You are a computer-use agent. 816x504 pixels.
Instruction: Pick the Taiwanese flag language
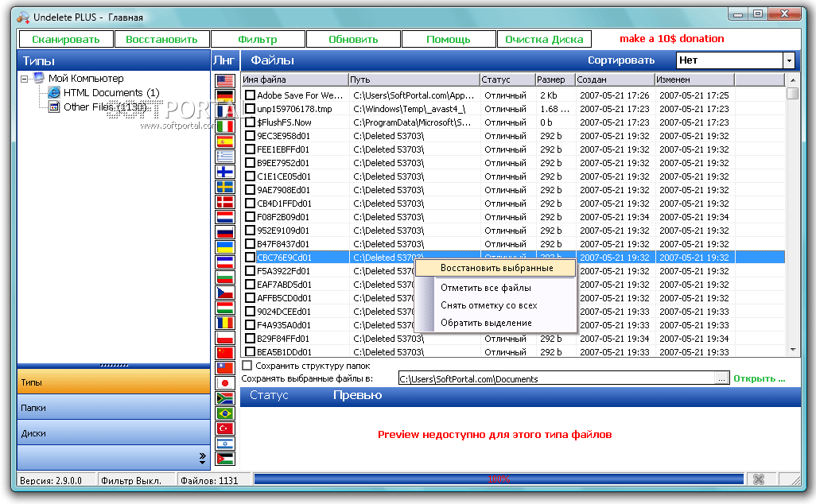[x=225, y=368]
